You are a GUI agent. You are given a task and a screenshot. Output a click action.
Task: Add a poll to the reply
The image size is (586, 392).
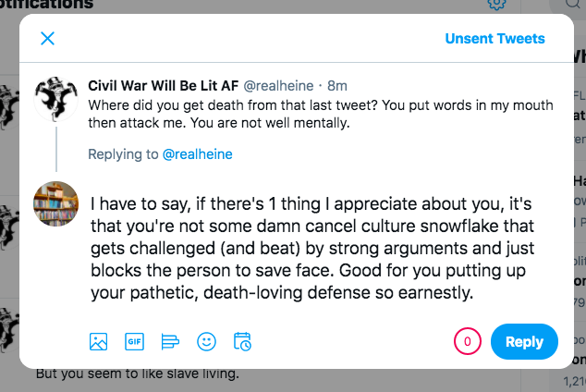point(170,341)
